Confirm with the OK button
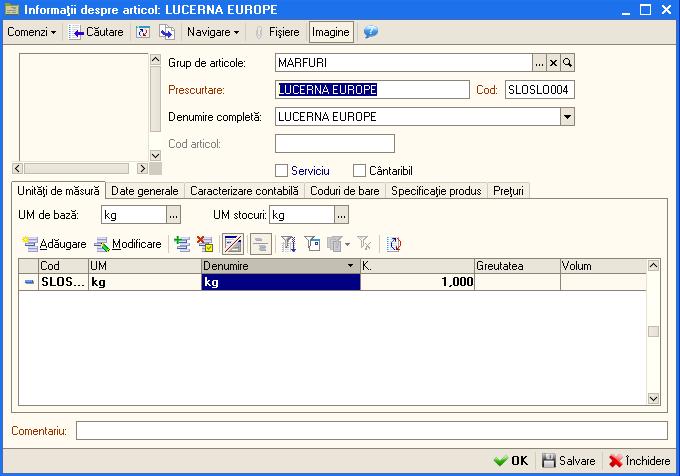 click(x=511, y=460)
